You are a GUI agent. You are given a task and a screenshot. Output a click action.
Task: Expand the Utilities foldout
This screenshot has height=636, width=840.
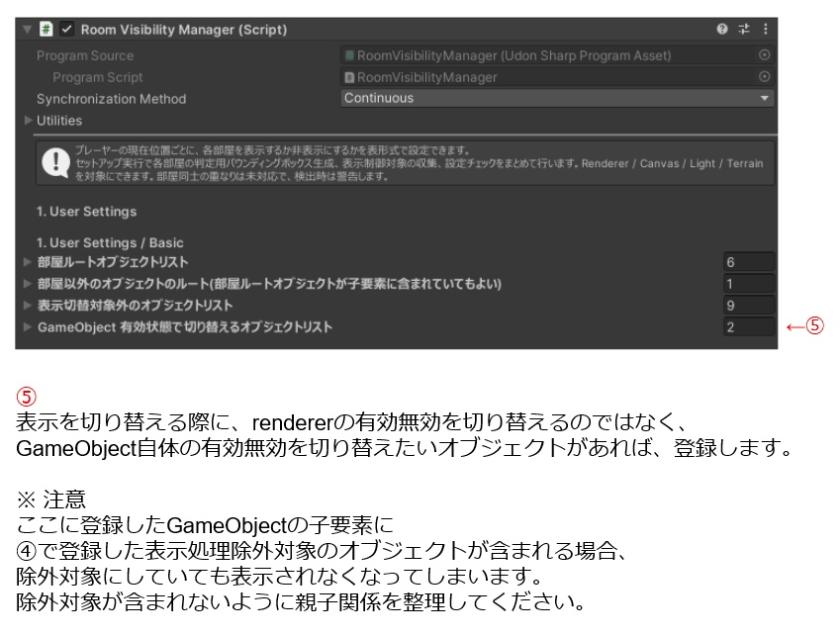coord(26,120)
